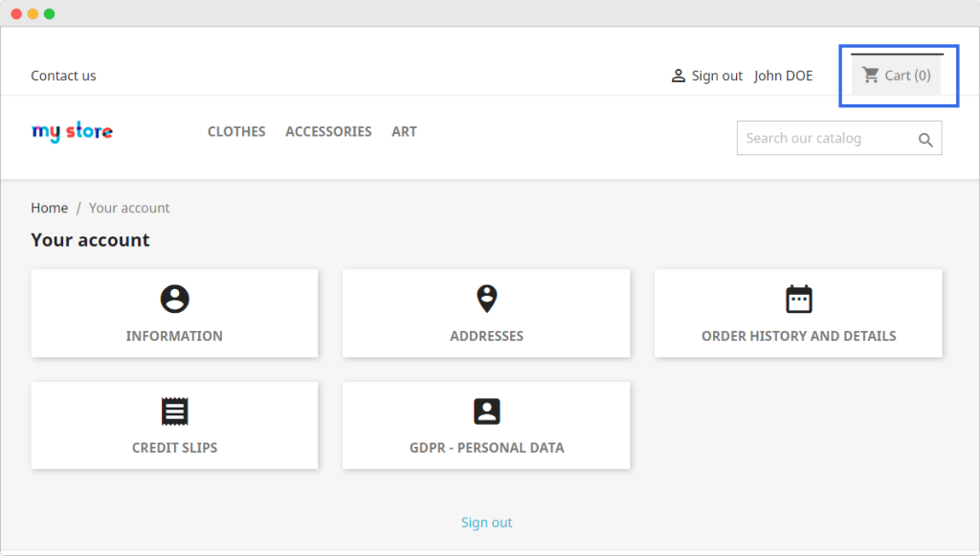980x556 pixels.
Task: Go to the Accessories menu category
Action: pyautogui.click(x=328, y=132)
